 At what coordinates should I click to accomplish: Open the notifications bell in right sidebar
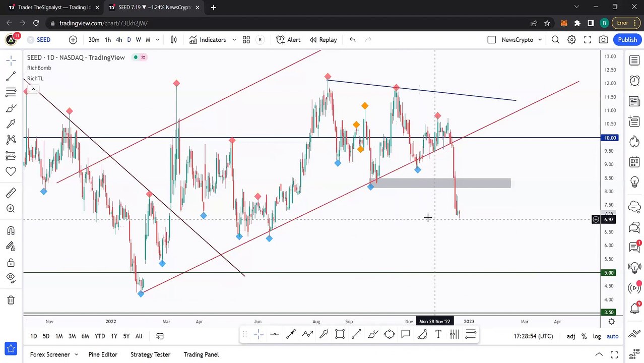(634, 308)
